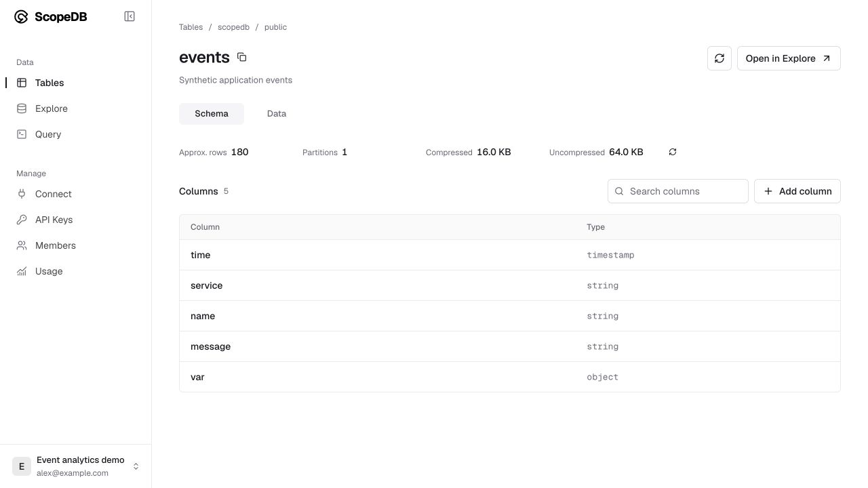Click the arrow icon in Open in Explore
Image resolution: width=868 pixels, height=488 pixels.
827,58
